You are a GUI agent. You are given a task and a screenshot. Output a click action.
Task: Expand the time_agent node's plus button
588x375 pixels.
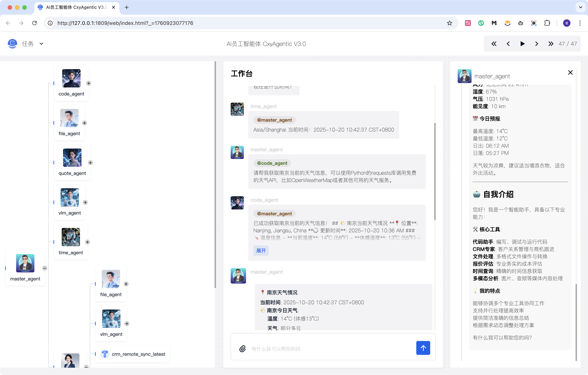[88, 242]
